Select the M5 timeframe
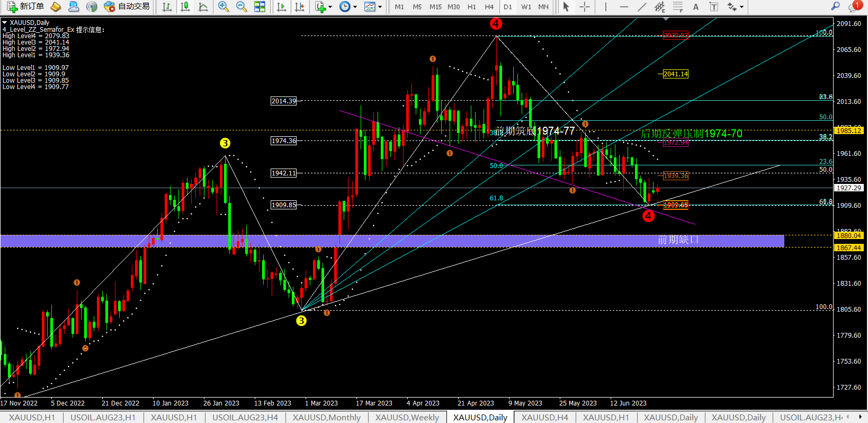 click(x=417, y=7)
